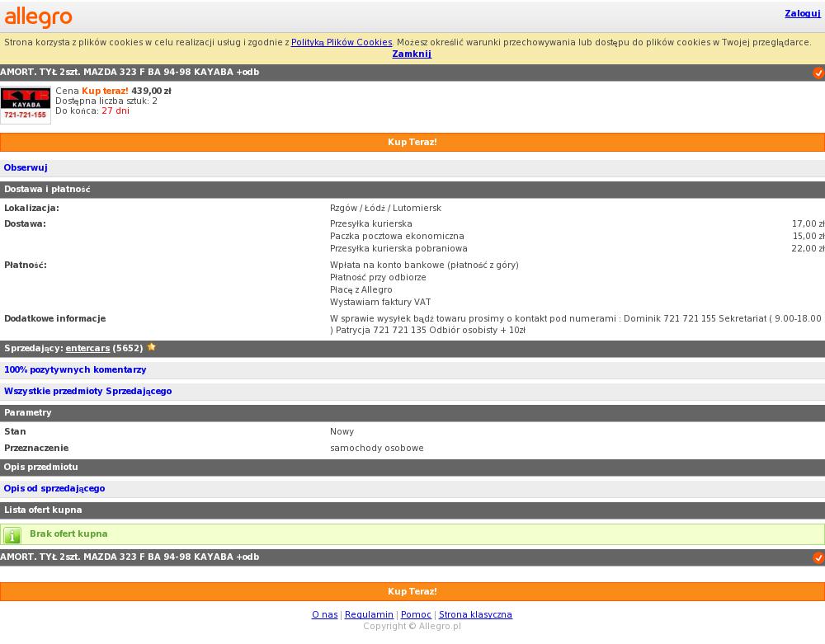Click Płacę z Allegro text
Screen dimensions: 825x644
[361, 289]
